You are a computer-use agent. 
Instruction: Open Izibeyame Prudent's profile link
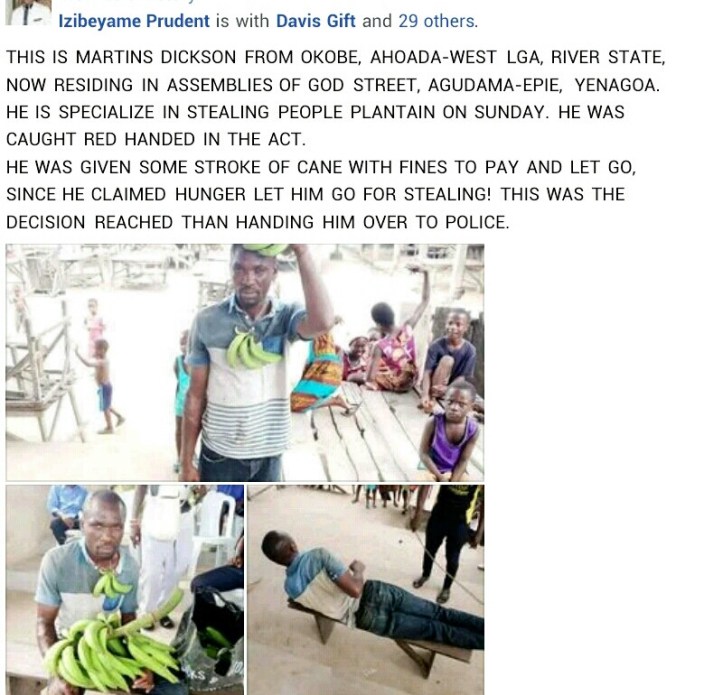134,21
